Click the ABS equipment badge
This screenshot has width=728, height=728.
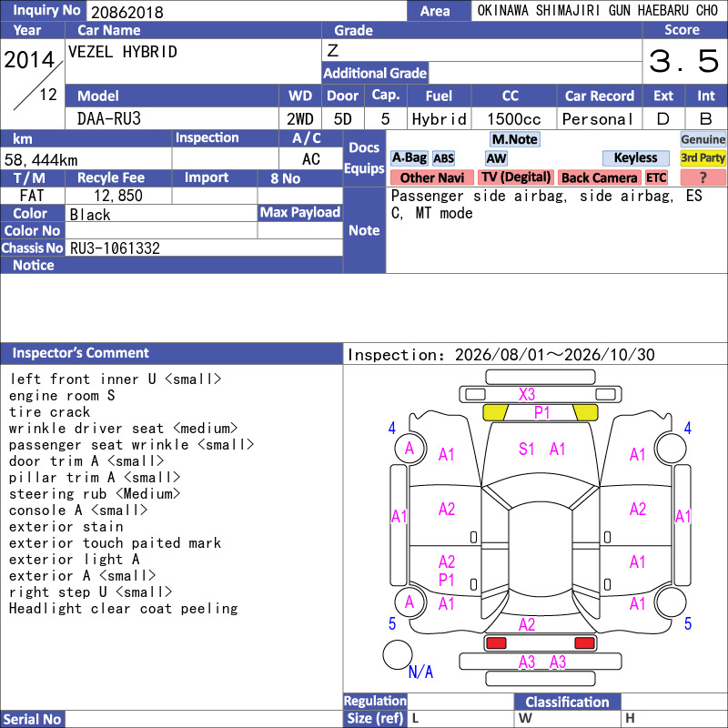(x=443, y=158)
